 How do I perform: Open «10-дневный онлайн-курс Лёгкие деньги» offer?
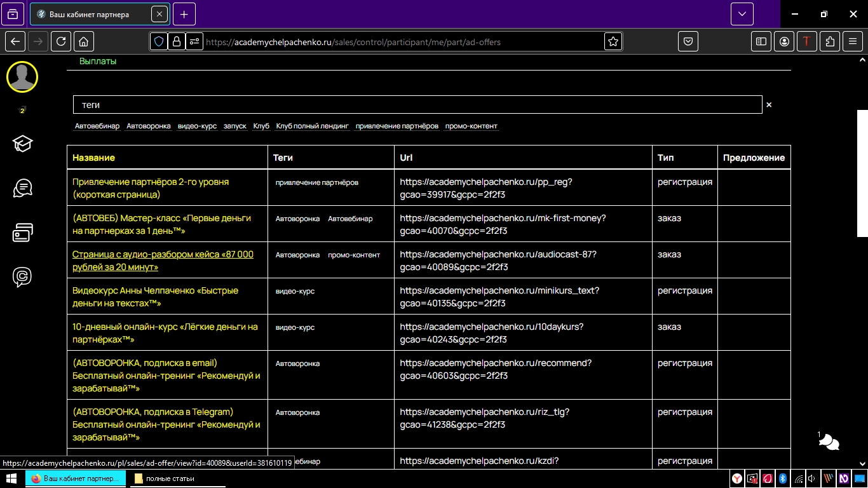(165, 333)
